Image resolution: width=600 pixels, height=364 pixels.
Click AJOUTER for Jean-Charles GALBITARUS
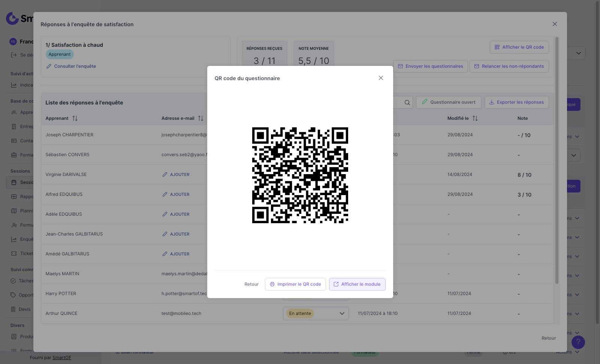tap(176, 234)
